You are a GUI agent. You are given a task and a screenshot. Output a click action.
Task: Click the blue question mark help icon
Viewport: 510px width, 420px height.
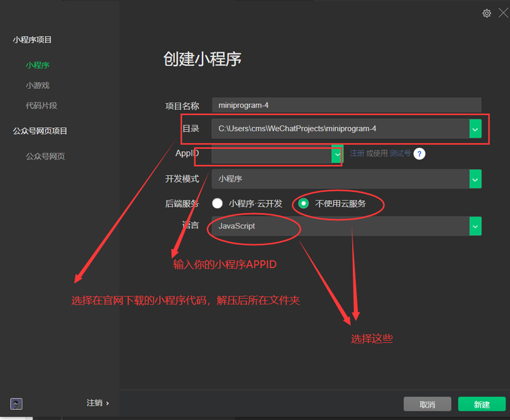tap(419, 154)
